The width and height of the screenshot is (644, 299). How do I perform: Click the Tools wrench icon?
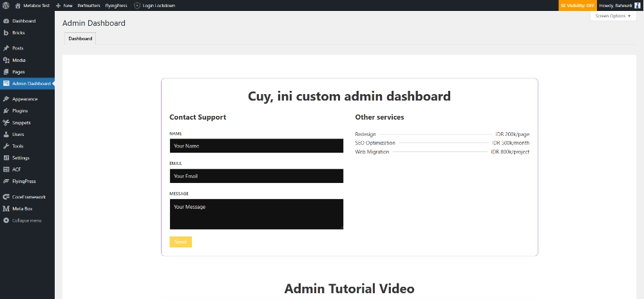pyautogui.click(x=6, y=146)
